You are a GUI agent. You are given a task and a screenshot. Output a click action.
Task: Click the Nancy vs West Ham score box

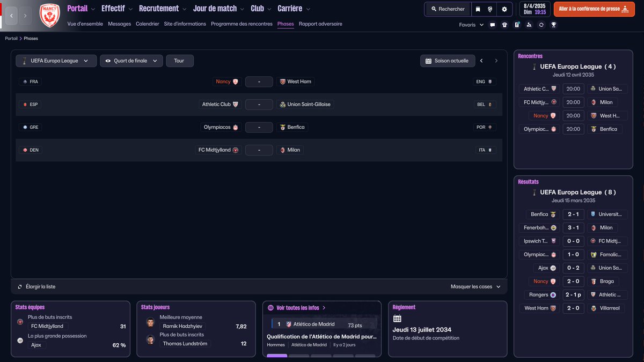259,82
